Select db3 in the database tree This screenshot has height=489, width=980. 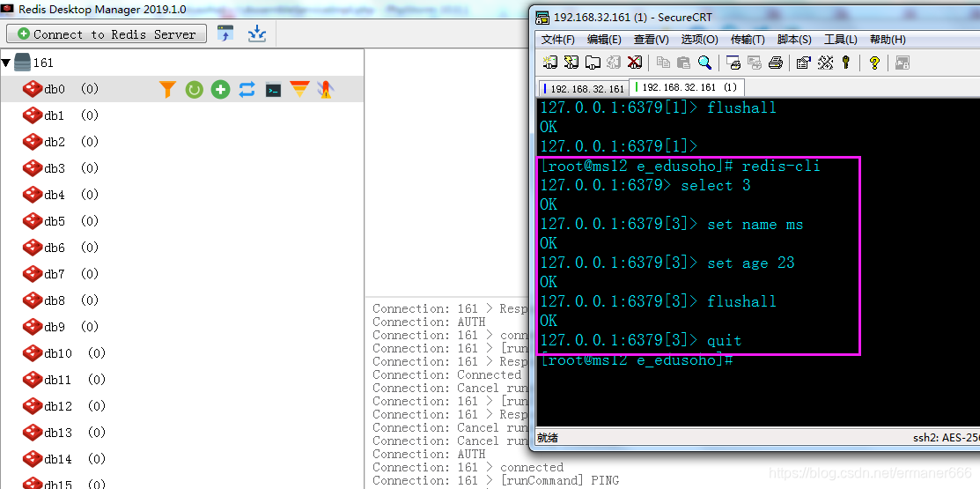point(55,168)
